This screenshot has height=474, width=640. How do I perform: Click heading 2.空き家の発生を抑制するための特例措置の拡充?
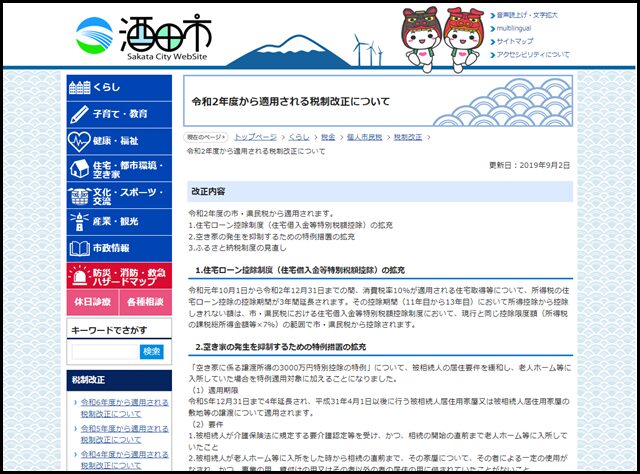click(x=280, y=347)
